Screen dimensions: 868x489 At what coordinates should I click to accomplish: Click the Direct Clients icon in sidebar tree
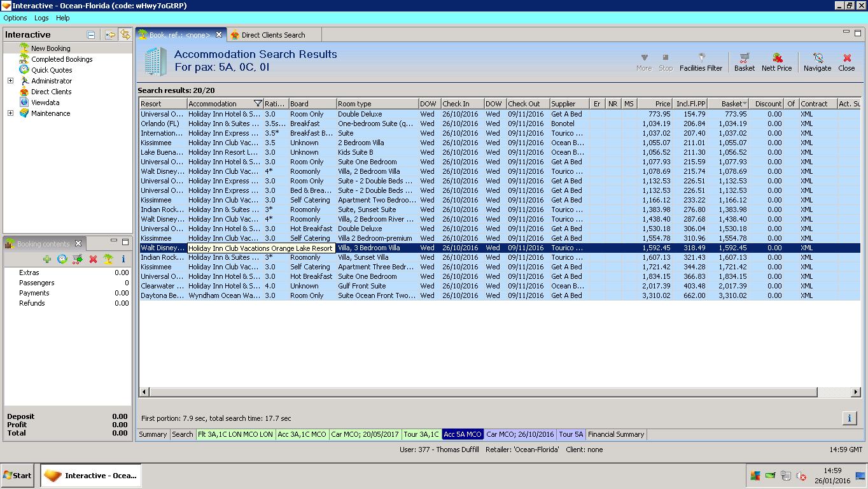24,92
